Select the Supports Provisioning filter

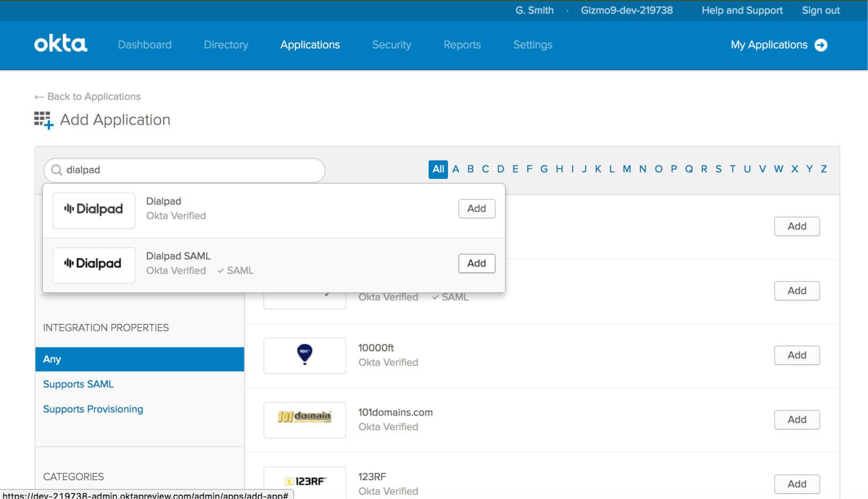point(92,409)
